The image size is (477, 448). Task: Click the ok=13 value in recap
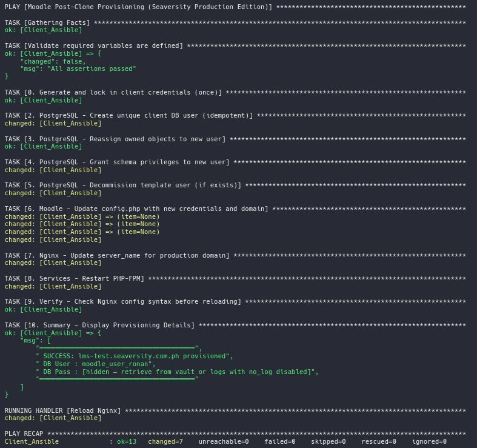(x=127, y=441)
